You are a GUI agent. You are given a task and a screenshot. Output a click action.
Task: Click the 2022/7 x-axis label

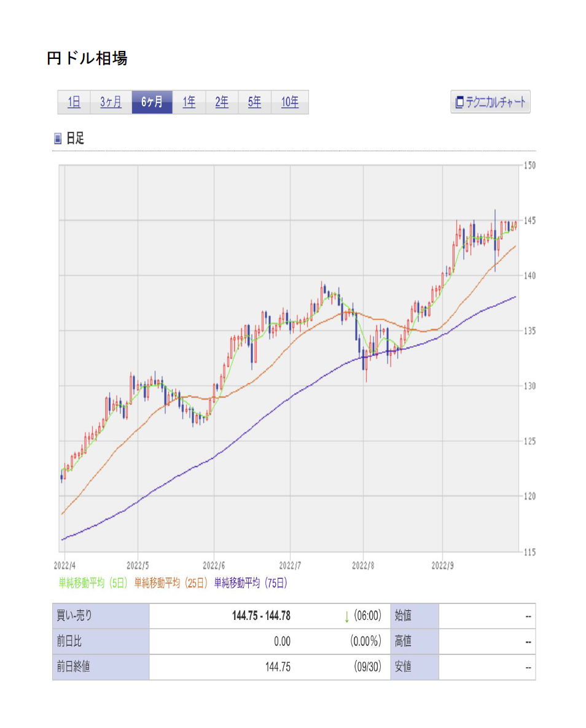[290, 565]
